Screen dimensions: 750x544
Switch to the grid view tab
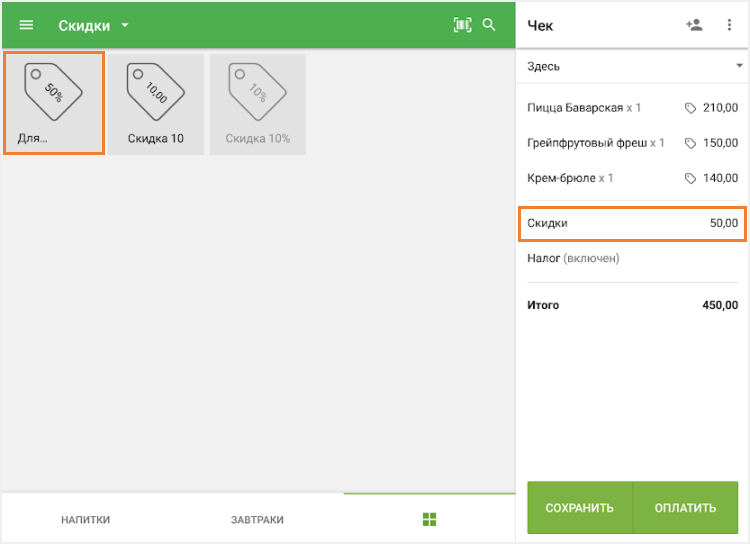pos(430,519)
